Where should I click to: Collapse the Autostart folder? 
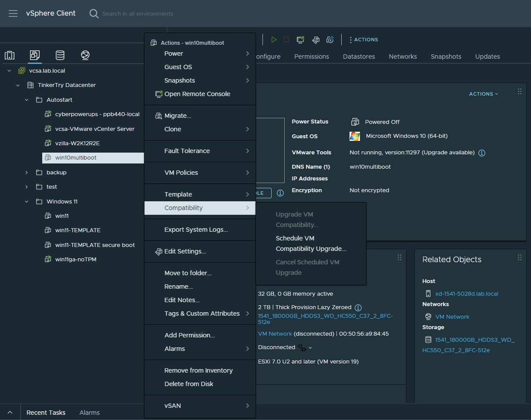27,100
